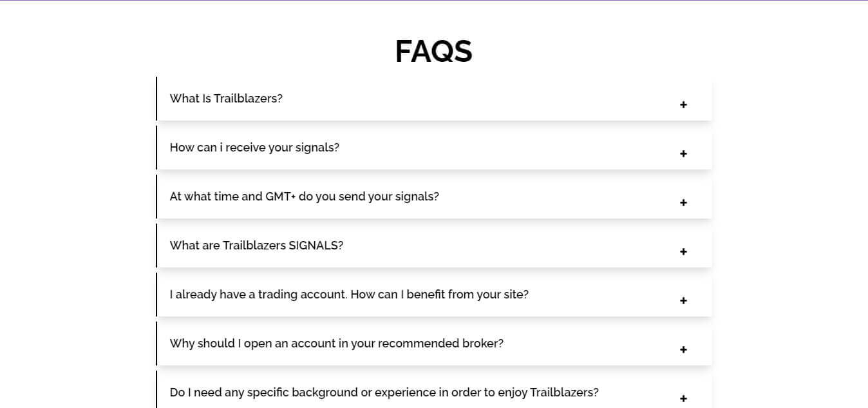Open "Why should I open an account" question text

(x=336, y=344)
